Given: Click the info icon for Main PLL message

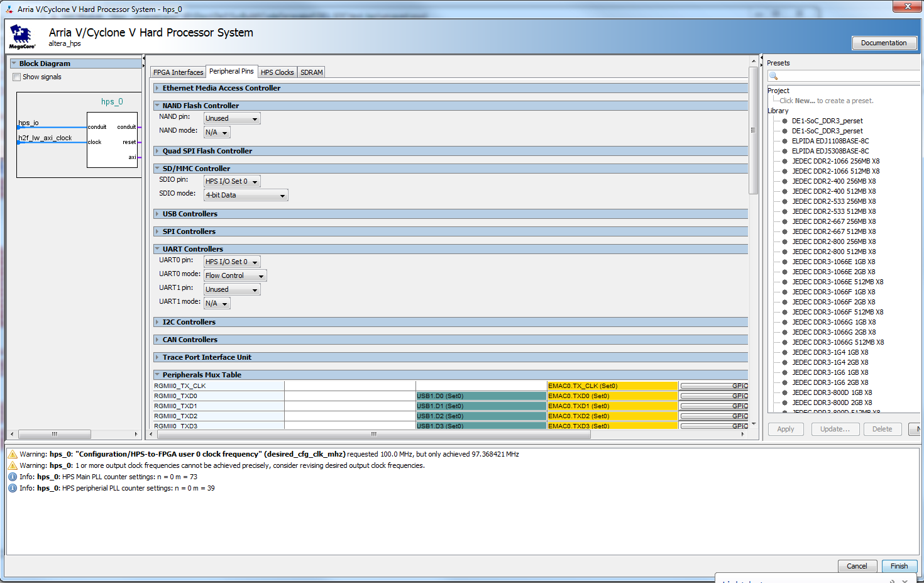Looking at the screenshot, I should (13, 477).
